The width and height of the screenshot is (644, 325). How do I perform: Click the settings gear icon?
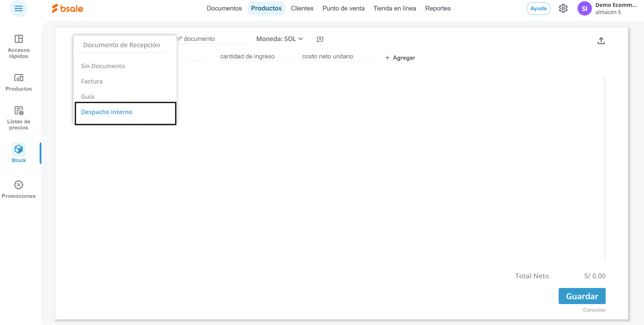[x=563, y=8]
